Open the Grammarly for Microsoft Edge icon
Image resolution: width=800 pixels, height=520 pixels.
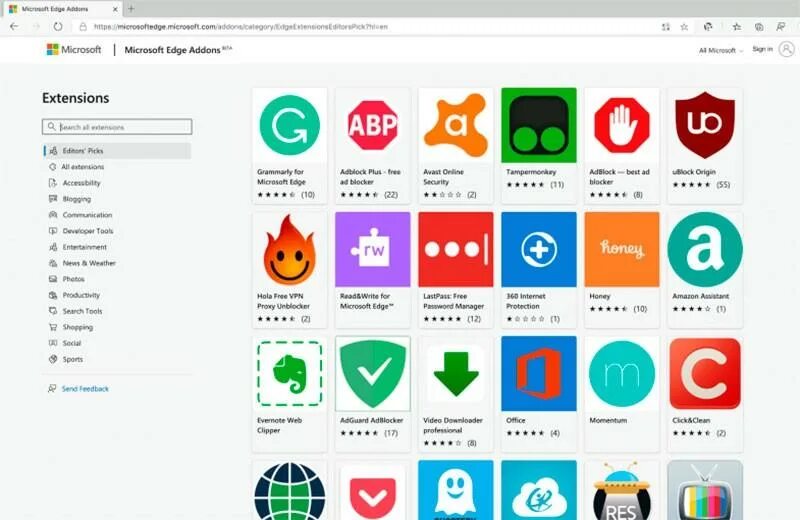click(x=289, y=126)
